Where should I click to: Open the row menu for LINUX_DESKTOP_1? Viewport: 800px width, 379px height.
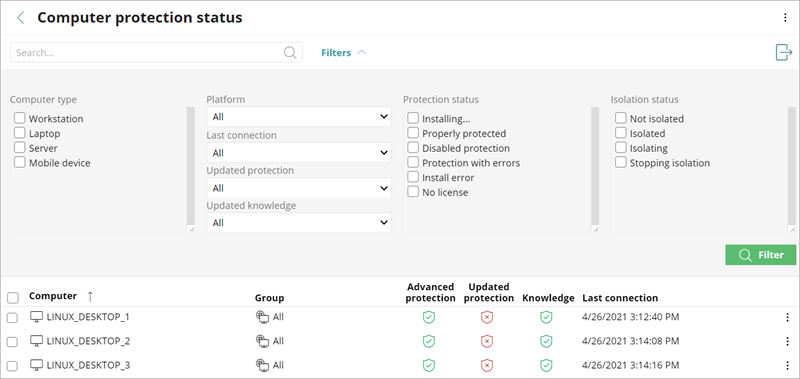pyautogui.click(x=787, y=317)
